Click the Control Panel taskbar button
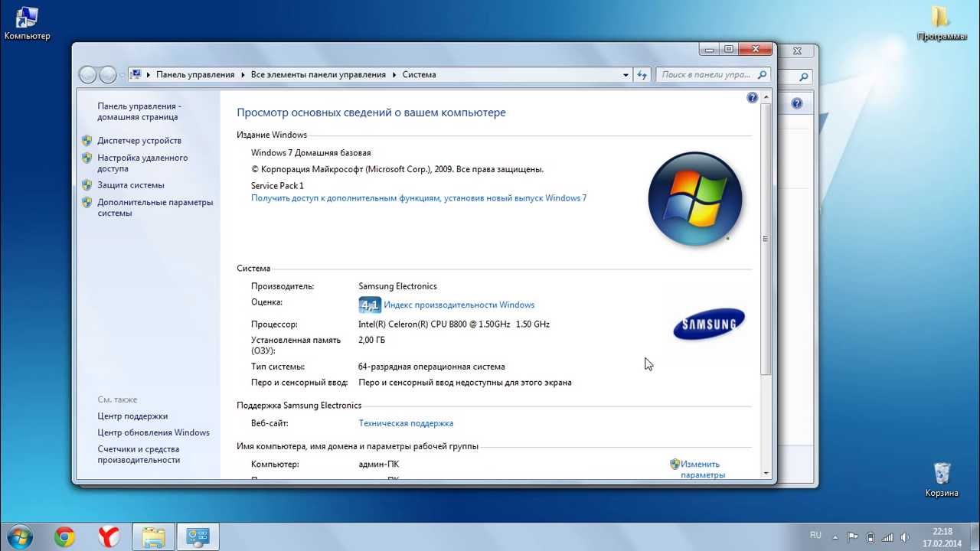 coord(198,537)
